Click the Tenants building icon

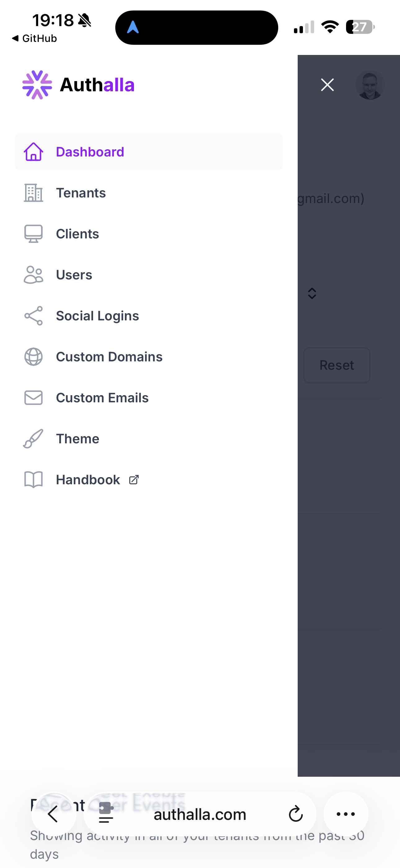(33, 193)
